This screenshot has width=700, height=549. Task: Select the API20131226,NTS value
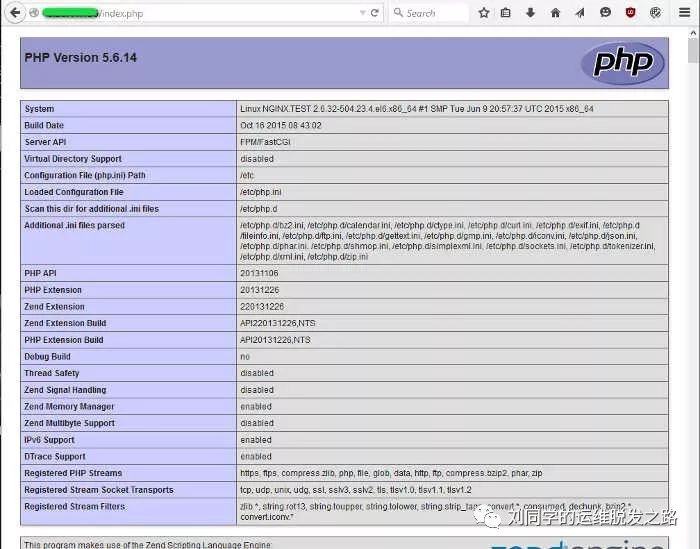(275, 340)
